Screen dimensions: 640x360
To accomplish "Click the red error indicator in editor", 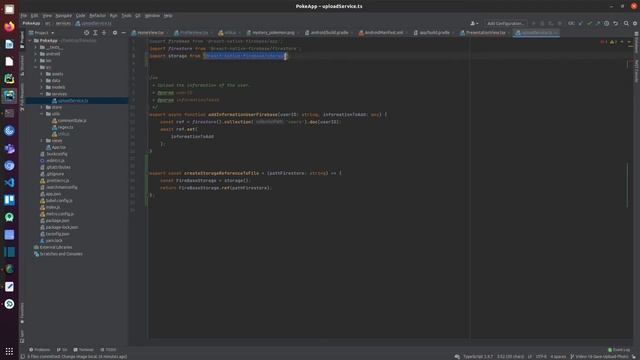I will (x=604, y=42).
